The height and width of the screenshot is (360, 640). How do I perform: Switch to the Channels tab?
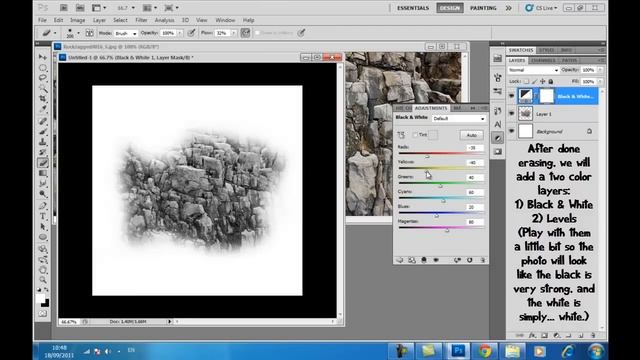coord(543,60)
